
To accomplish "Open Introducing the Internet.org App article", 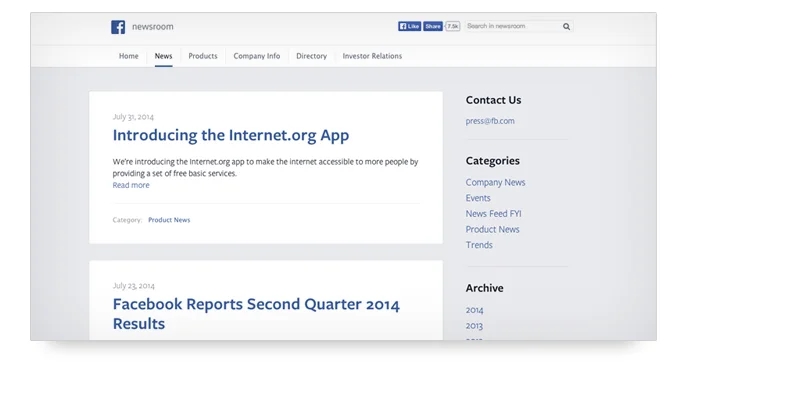I will (x=231, y=135).
